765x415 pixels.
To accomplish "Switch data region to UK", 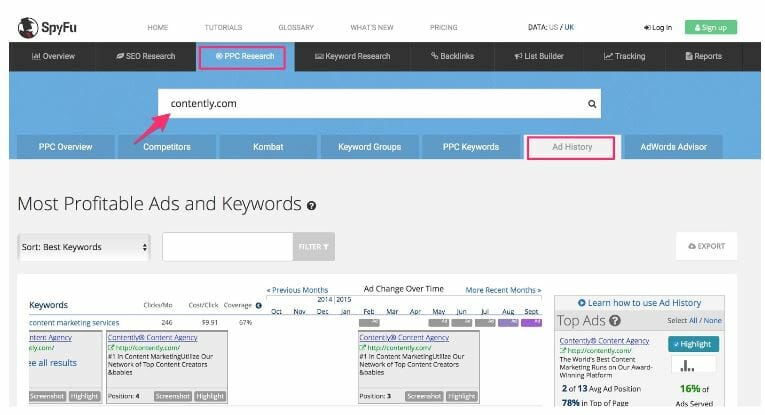I will (569, 27).
